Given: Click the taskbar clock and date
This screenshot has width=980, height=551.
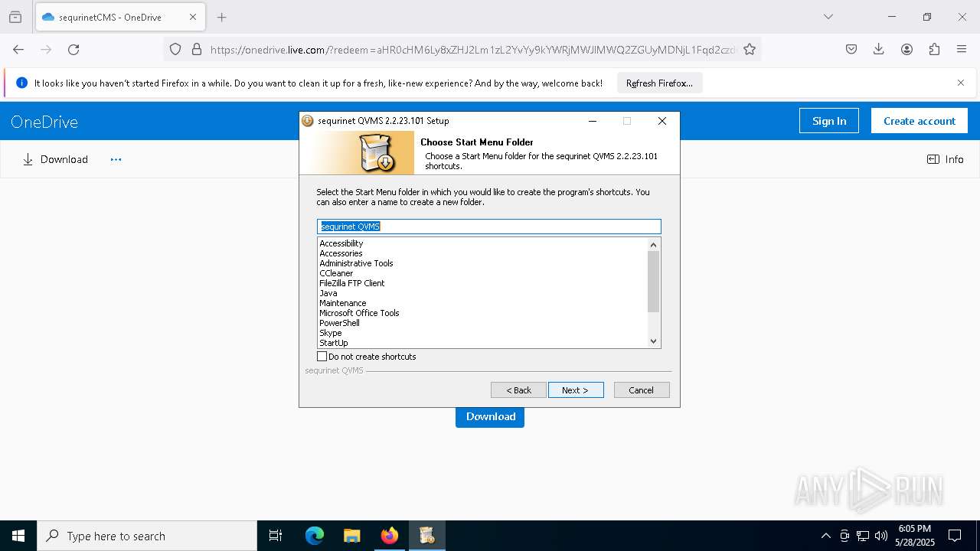Looking at the screenshot, I should (x=914, y=536).
